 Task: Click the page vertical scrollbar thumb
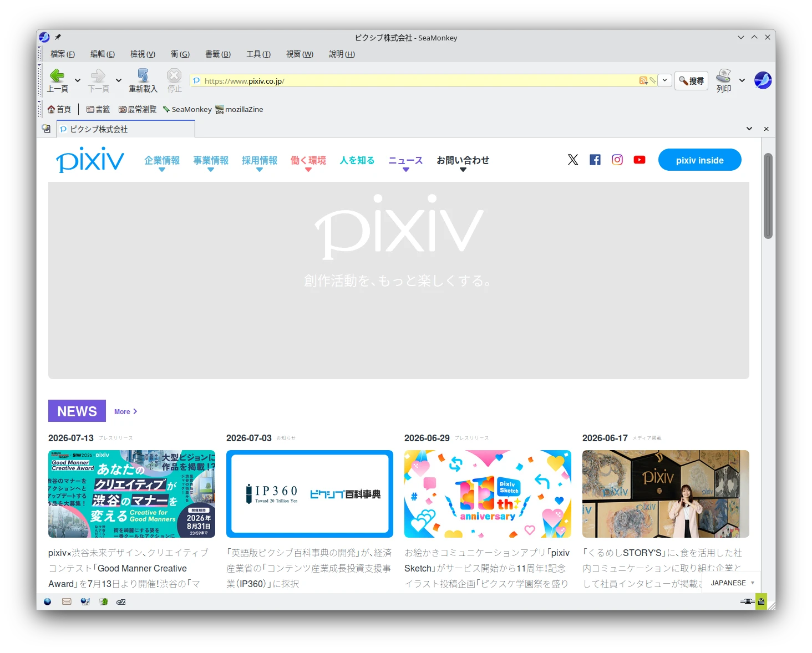[x=768, y=196]
